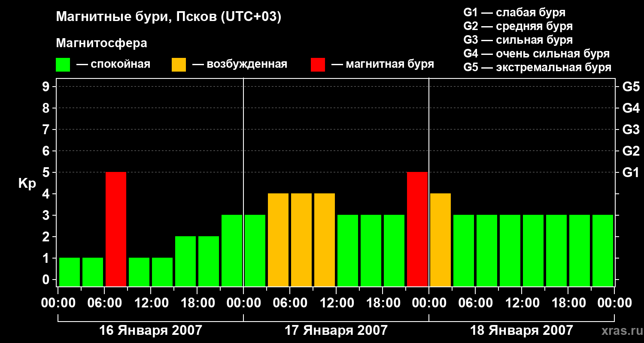
Task: Click the red Kp 5 bar on 17 Января
Action: 417,229
